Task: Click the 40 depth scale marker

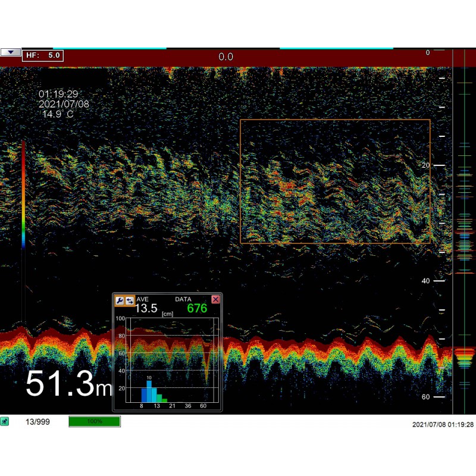Action: coord(425,281)
